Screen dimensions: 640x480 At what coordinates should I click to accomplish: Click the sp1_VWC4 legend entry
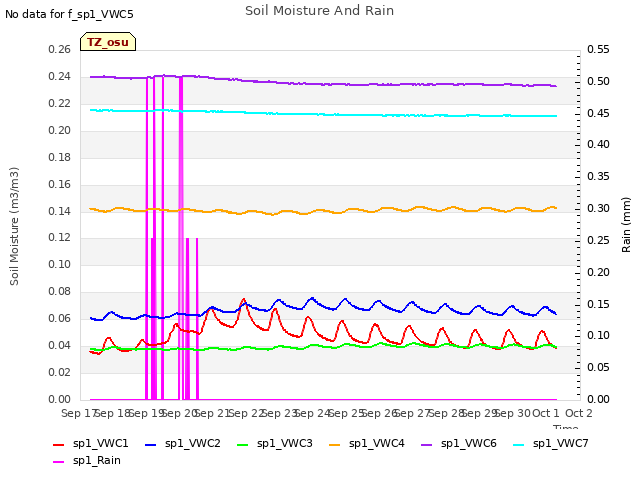click(367, 443)
